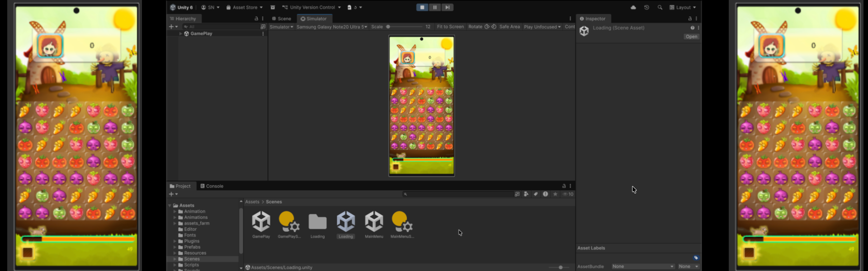Stop play mode with the Play button
Screen dimensions: 868x271
coord(422,7)
